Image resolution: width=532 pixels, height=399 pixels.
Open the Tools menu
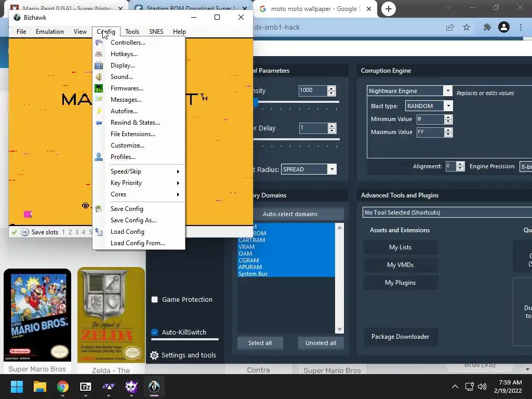pos(132,32)
